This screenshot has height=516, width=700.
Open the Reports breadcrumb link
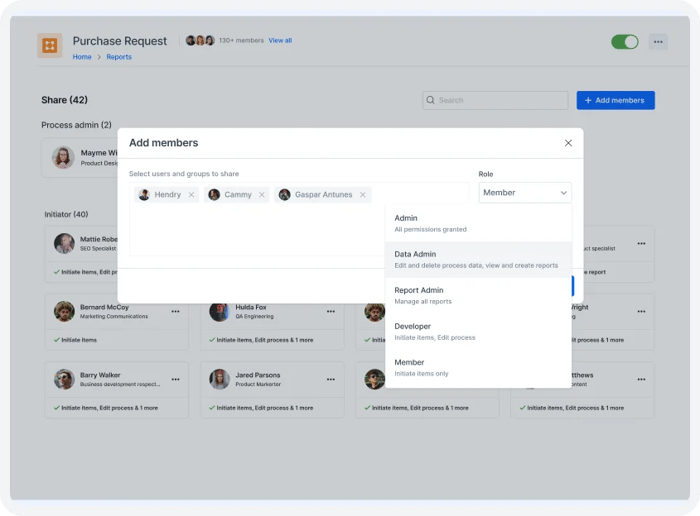(x=119, y=57)
